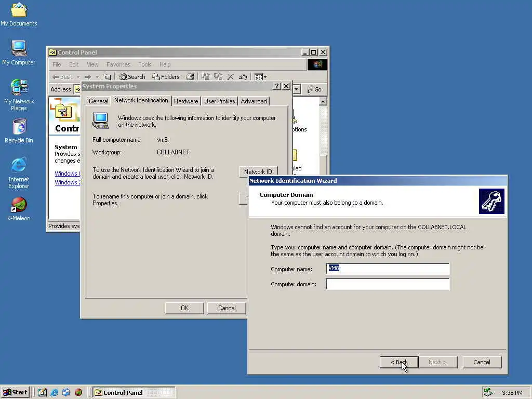This screenshot has width=532, height=399.
Task: Launch Internet Explorer from desktop
Action: point(19,172)
